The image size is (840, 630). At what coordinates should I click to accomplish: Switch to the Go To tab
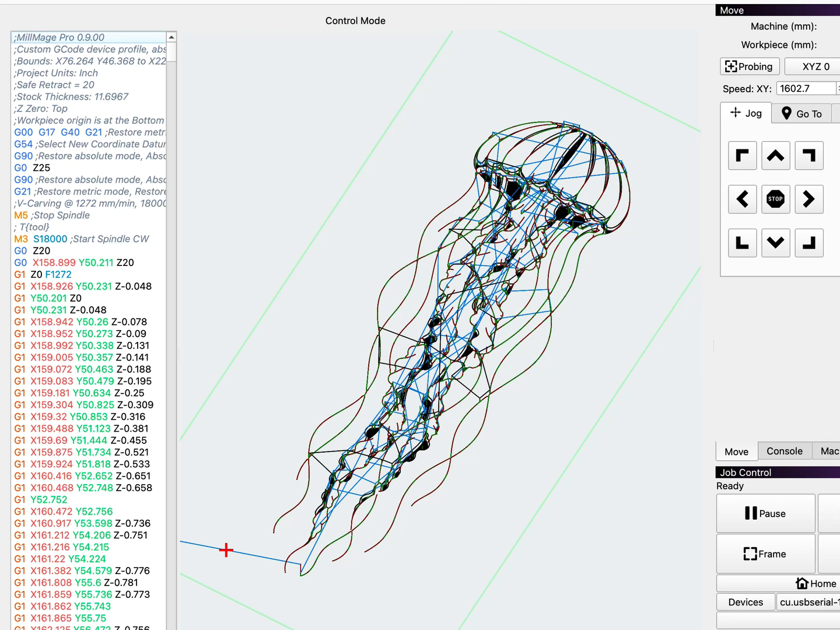tap(801, 114)
